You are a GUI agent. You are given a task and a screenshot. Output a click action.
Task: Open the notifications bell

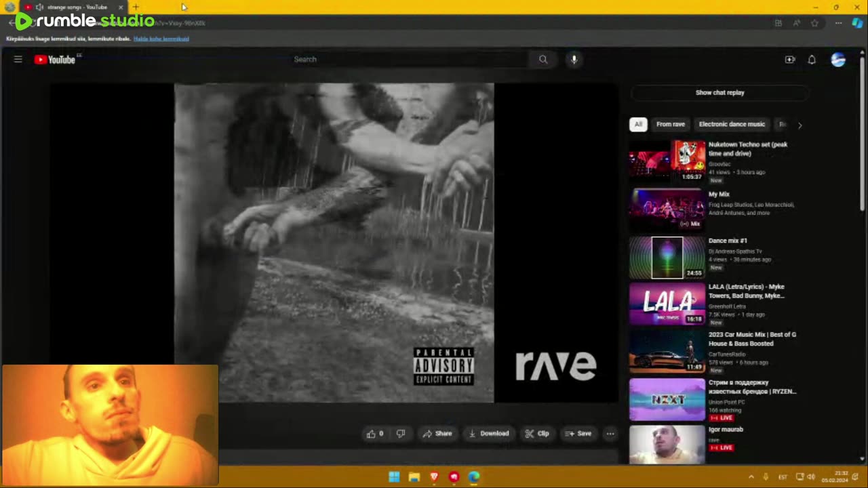point(812,60)
